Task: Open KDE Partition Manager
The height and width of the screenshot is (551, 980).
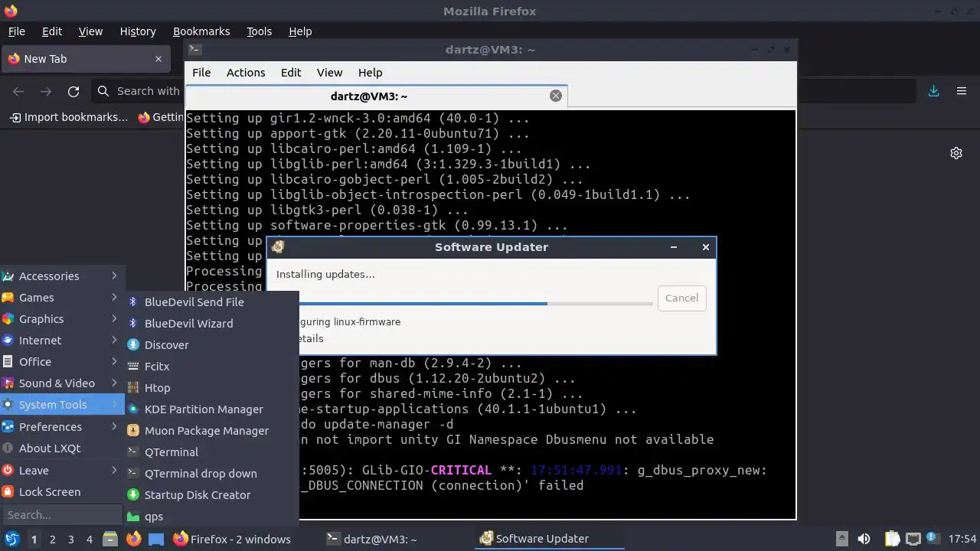Action: point(212,409)
